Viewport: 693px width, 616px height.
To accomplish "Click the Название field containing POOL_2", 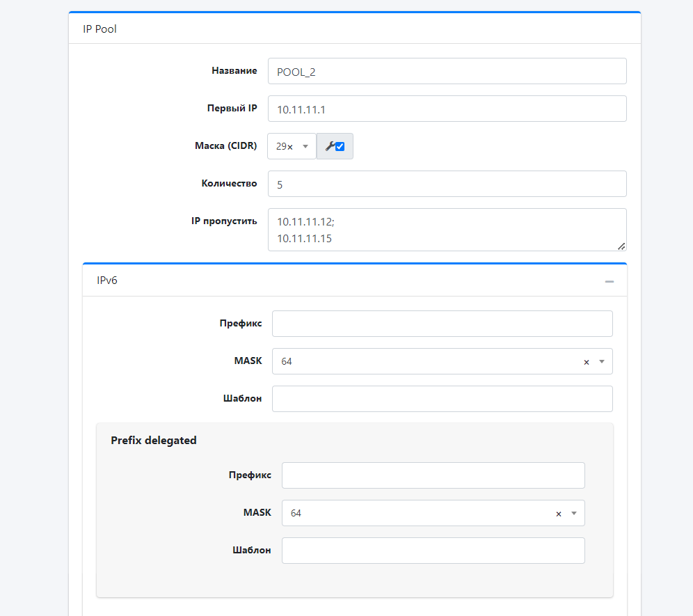I will point(447,71).
